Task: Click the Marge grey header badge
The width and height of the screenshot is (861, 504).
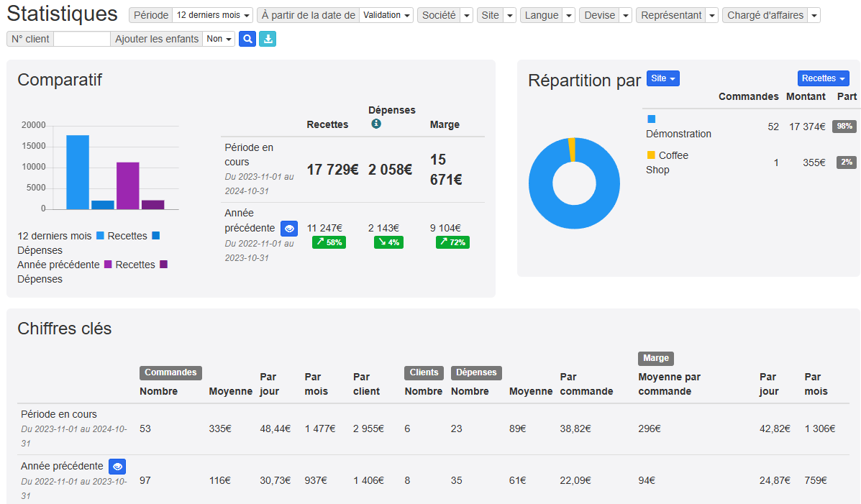Action: pyautogui.click(x=655, y=359)
